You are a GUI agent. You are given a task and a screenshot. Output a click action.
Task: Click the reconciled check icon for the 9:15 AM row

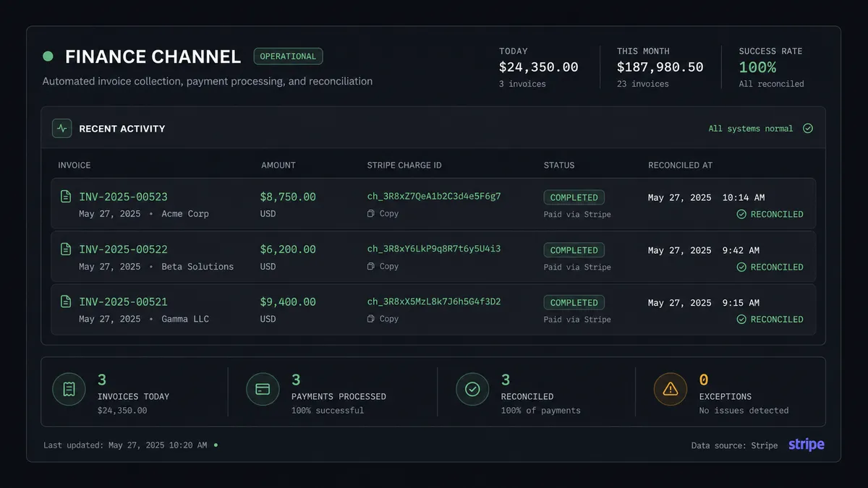click(741, 319)
